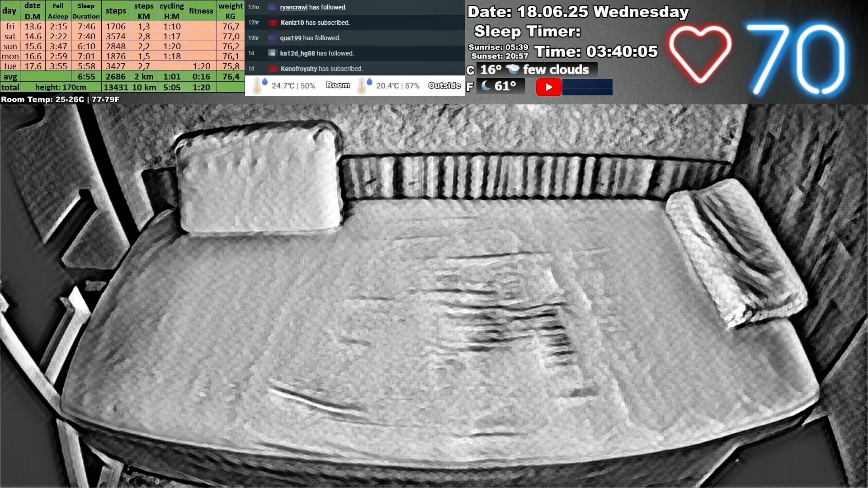
Task: Click mon sleep duration '7:01'
Action: pyautogui.click(x=86, y=56)
